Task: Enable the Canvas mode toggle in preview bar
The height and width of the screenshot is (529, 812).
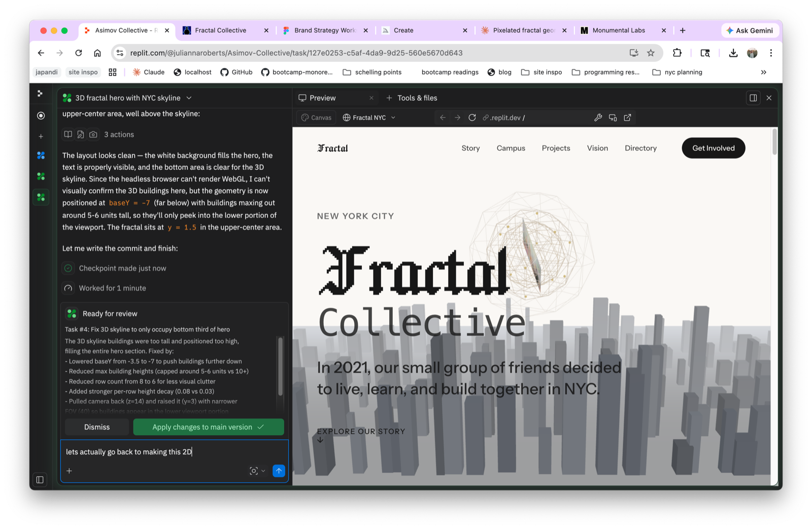Action: tap(316, 117)
